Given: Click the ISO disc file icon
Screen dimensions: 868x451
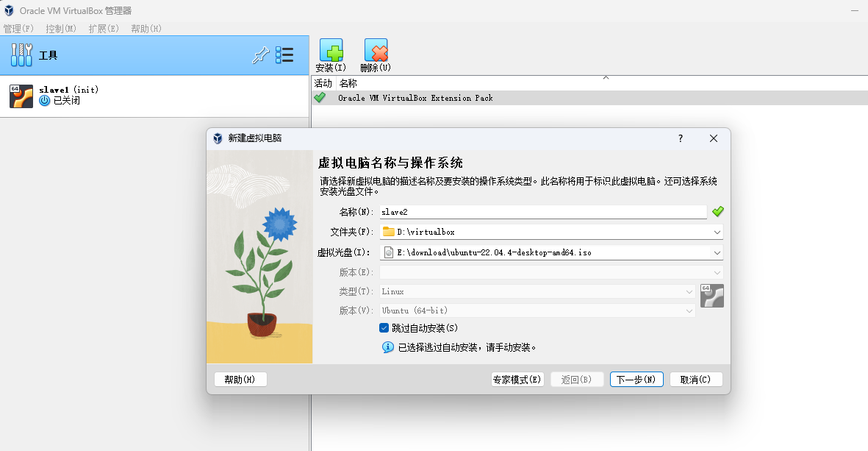Looking at the screenshot, I should point(389,252).
